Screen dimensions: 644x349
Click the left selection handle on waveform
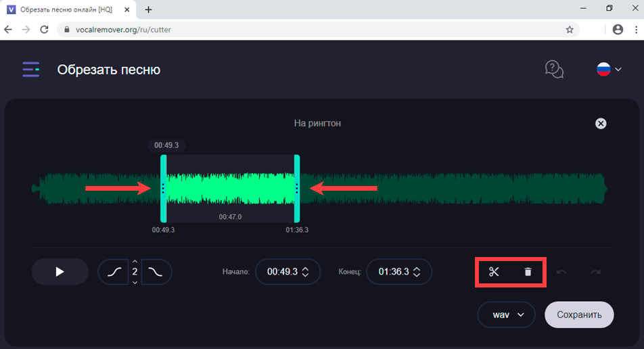(x=163, y=189)
